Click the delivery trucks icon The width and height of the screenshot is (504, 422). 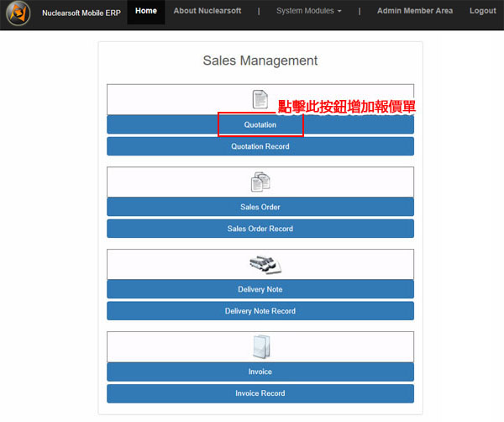click(x=265, y=265)
